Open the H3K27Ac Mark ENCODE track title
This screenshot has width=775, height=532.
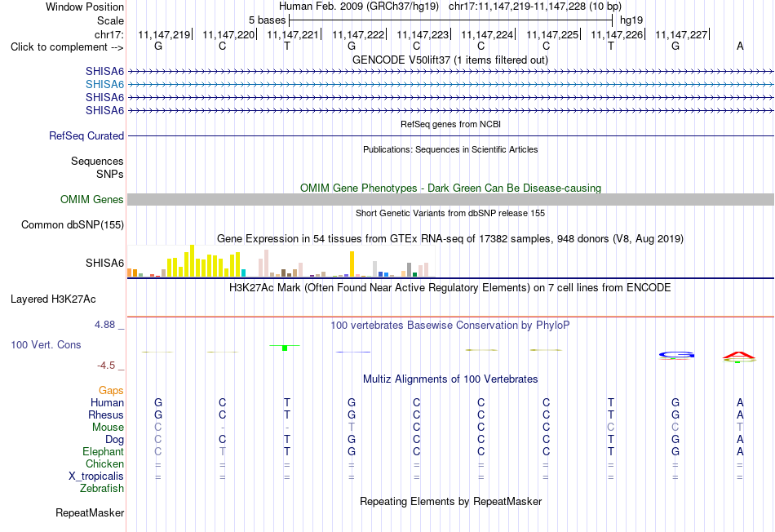tap(449, 288)
